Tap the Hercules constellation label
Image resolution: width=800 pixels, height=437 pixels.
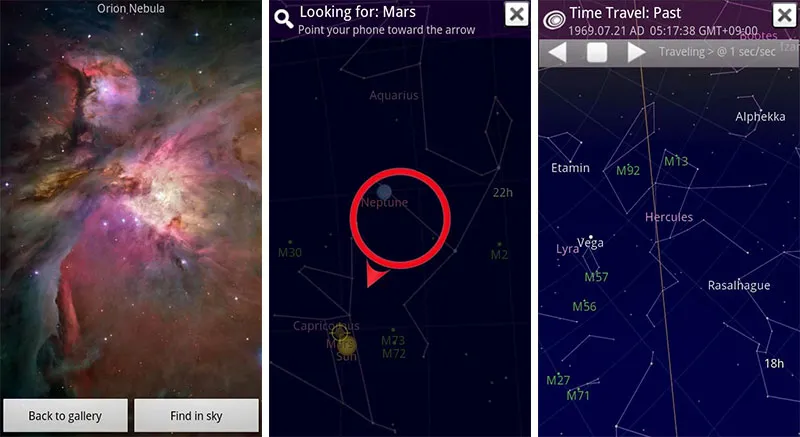[x=669, y=217]
